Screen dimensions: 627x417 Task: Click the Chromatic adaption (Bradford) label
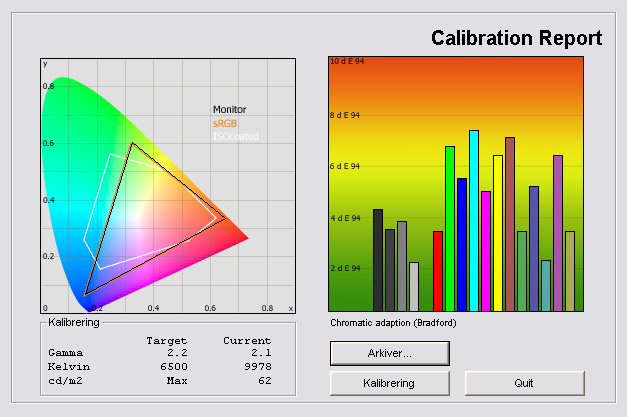393,323
